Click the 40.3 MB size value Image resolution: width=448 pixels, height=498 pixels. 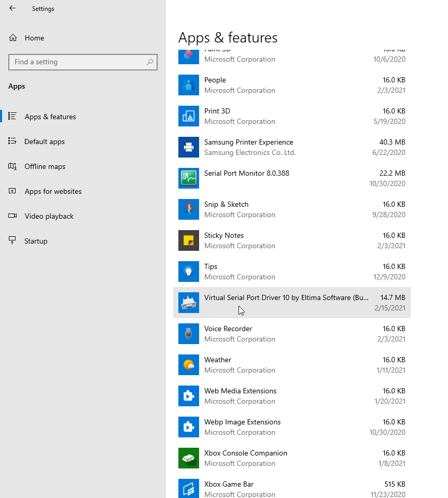click(393, 143)
